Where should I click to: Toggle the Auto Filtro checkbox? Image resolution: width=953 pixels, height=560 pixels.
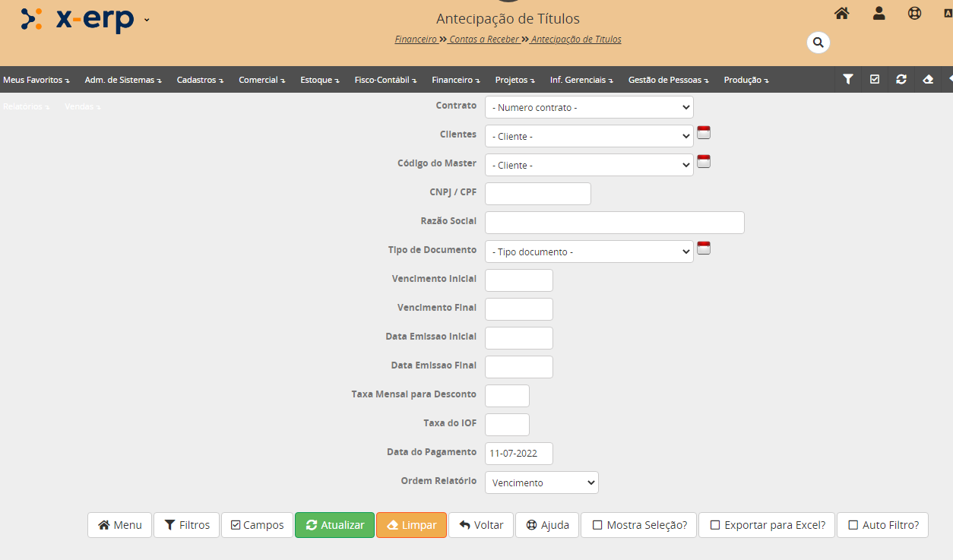click(853, 525)
